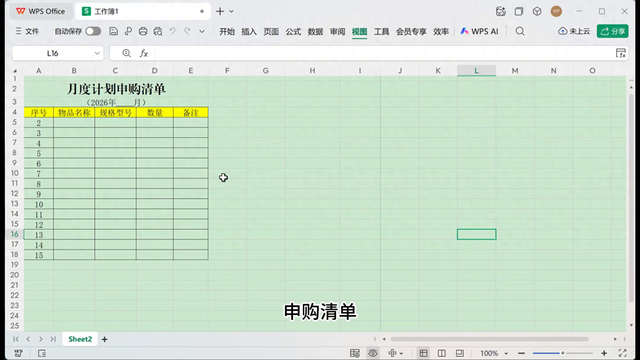Image resolution: width=640 pixels, height=360 pixels.
Task: Open WPS AI assistant
Action: click(x=479, y=31)
